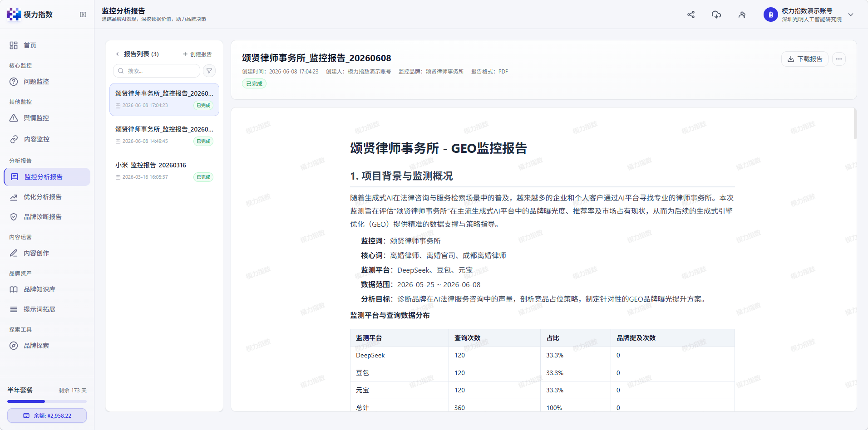Click the 问题监控 question mark icon

[x=14, y=82]
